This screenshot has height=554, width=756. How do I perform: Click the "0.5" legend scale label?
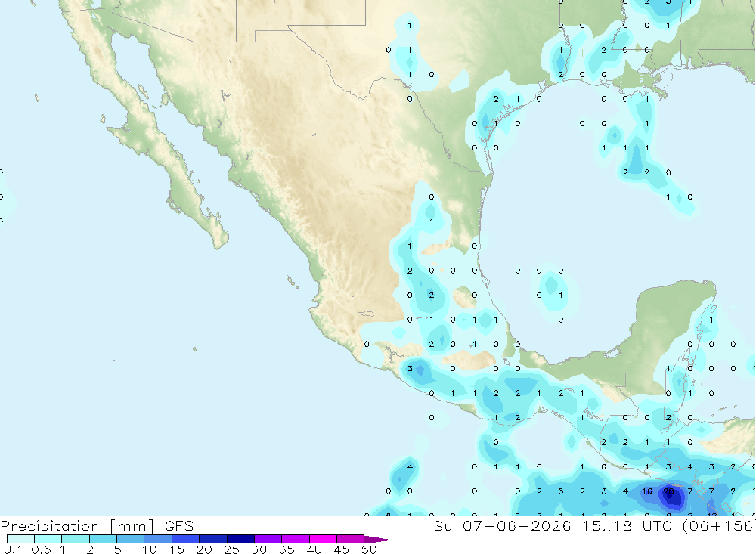(41, 549)
